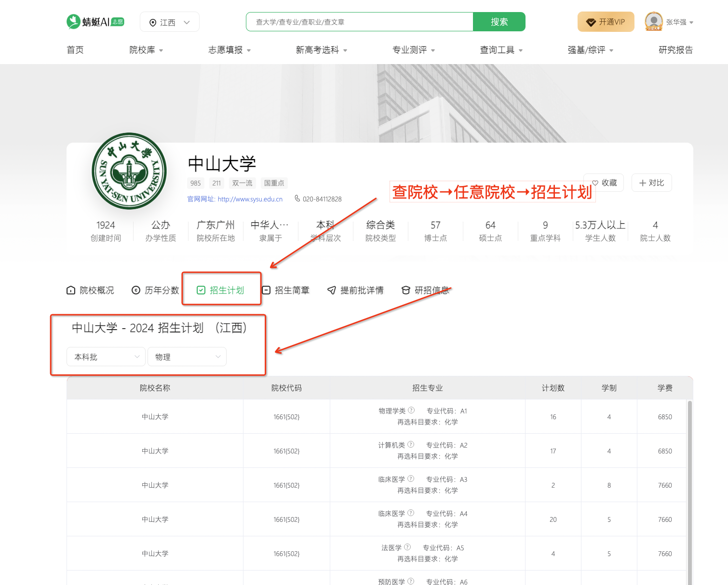The height and width of the screenshot is (585, 728).
Task: Click the VIP diamond icon
Action: (x=591, y=22)
